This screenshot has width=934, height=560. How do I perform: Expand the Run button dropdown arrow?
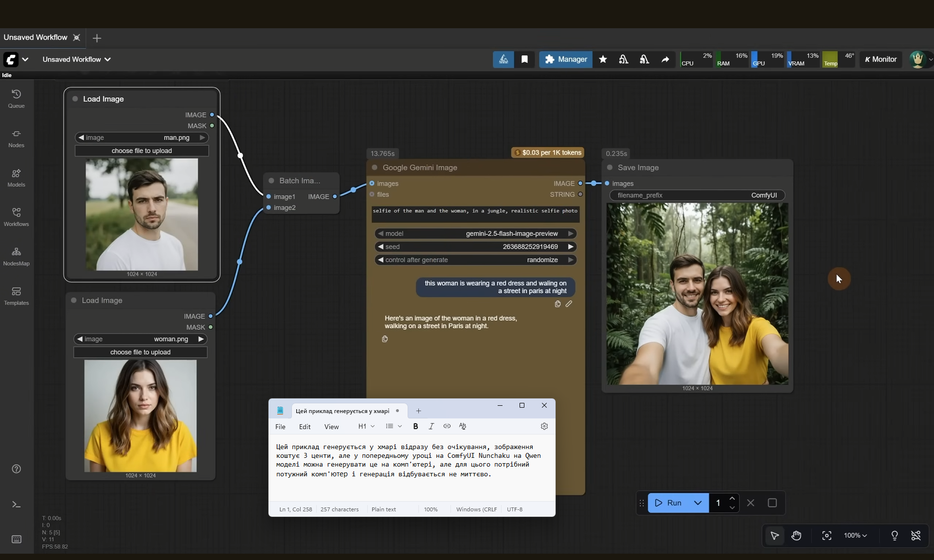698,503
